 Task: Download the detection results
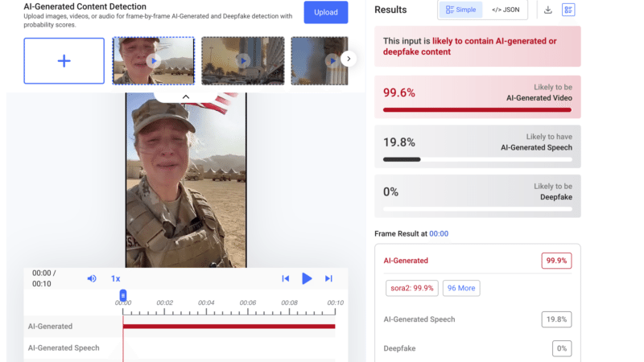click(548, 10)
